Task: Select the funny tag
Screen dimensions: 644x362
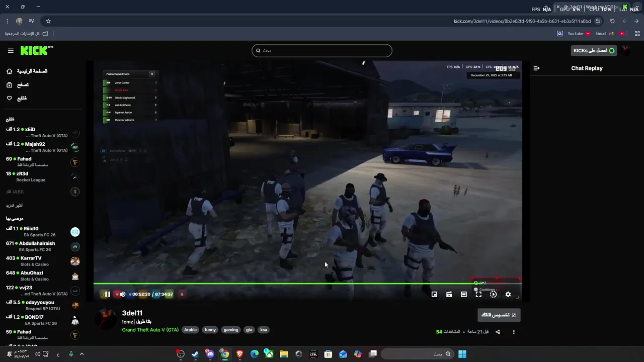Action: click(210, 330)
